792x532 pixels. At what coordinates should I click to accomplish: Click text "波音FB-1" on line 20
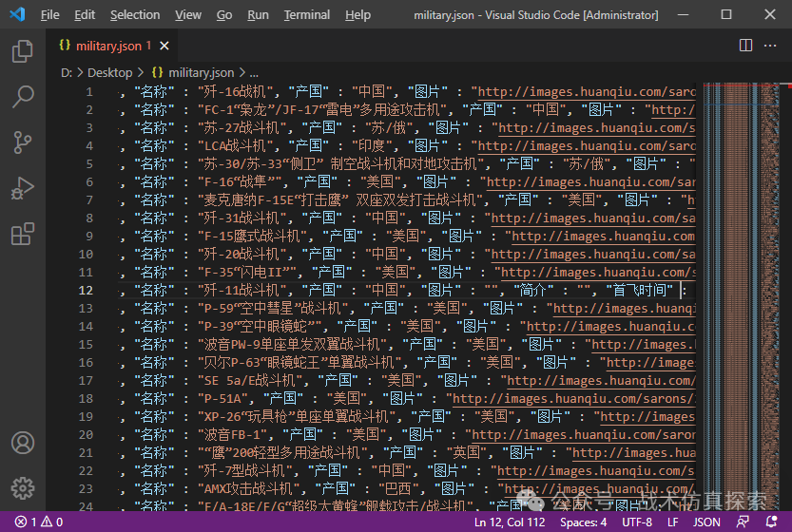232,434
